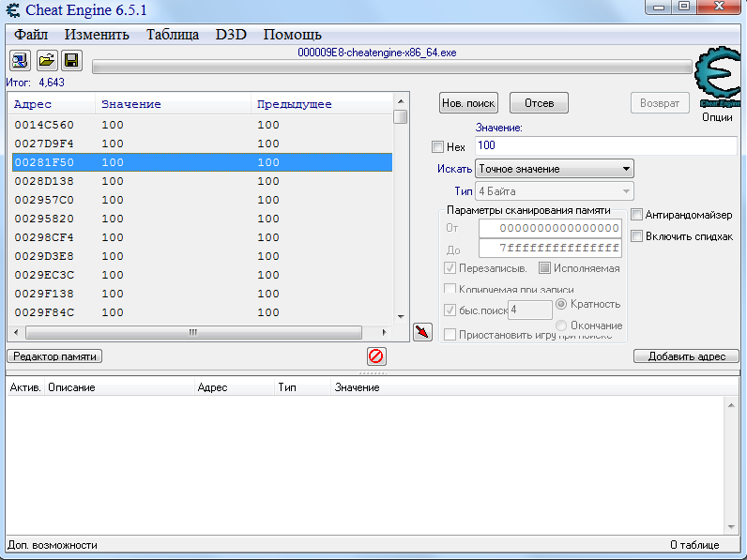Viewport: 747px width, 560px height.
Task: Sort by the Адрес column header
Action: tap(52, 104)
